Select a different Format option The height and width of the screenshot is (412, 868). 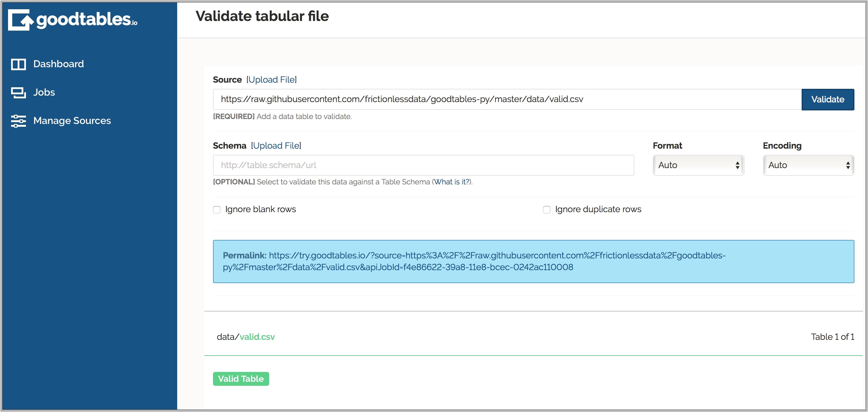696,165
